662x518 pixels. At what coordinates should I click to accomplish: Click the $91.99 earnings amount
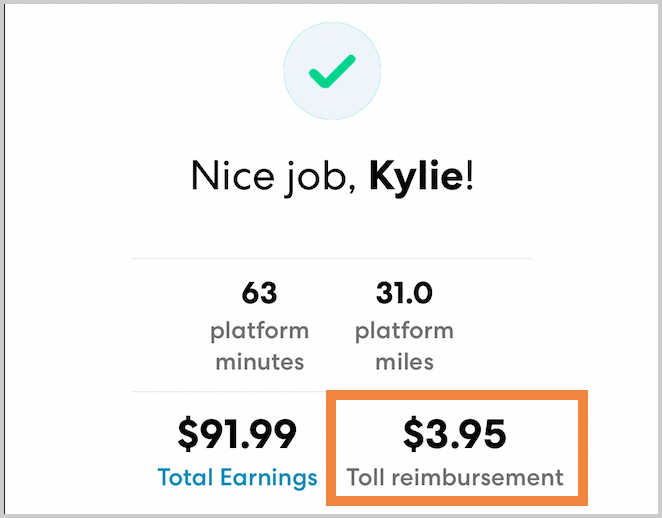[x=237, y=434]
